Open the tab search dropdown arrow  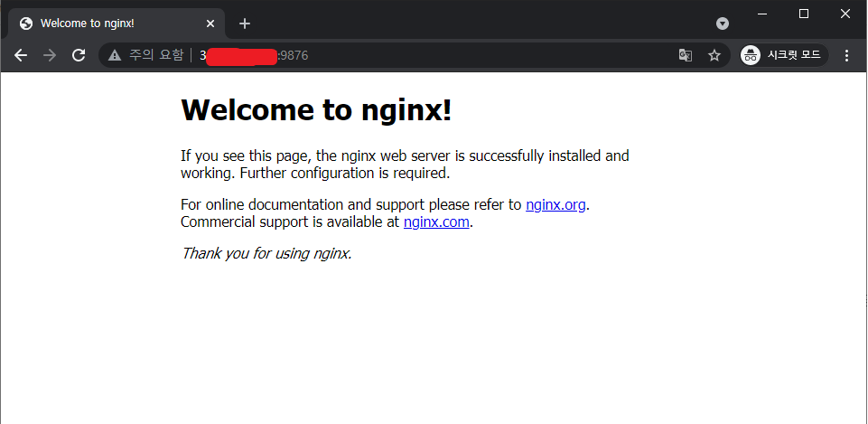pos(723,24)
